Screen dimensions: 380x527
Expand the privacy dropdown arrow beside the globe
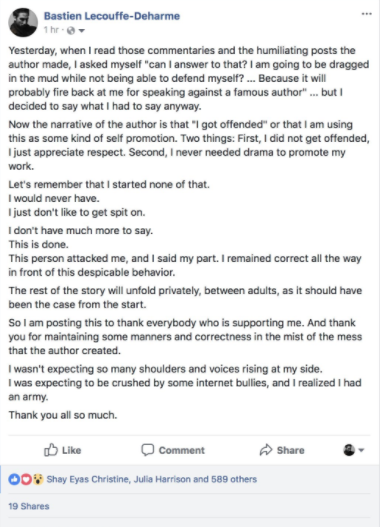pyautogui.click(x=81, y=31)
